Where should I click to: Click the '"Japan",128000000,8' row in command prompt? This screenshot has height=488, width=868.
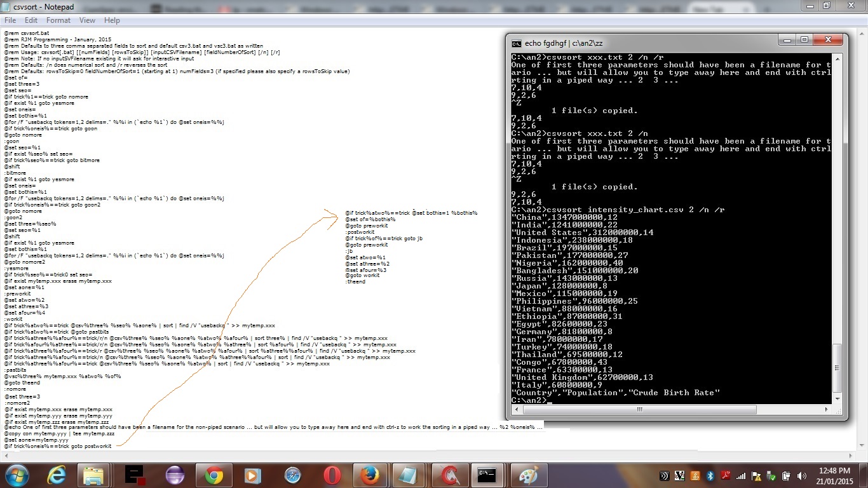pos(559,286)
